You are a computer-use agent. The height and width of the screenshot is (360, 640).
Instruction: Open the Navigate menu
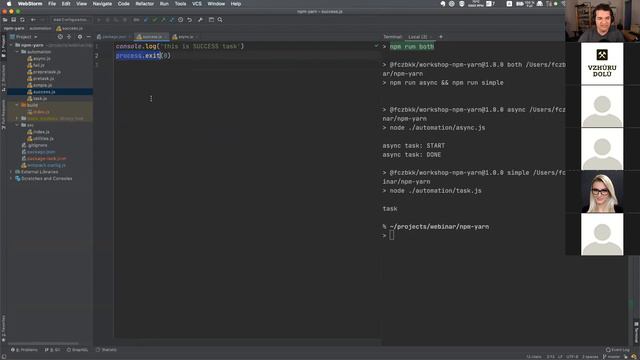pos(102,4)
